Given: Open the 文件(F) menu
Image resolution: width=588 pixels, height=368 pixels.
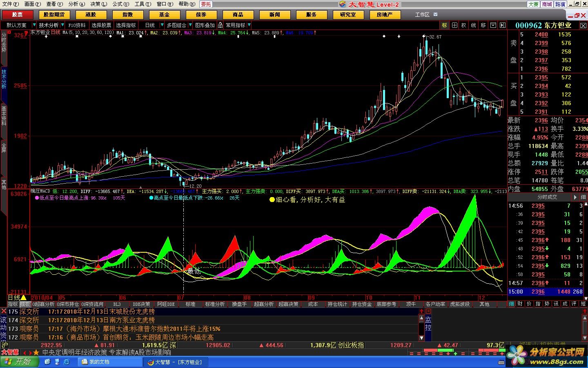Looking at the screenshot, I should pyautogui.click(x=11, y=4).
